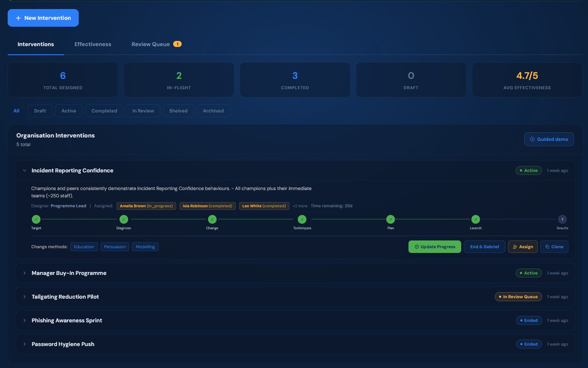588x368 pixels.
Task: Filter interventions by Draft
Action: pyautogui.click(x=40, y=111)
